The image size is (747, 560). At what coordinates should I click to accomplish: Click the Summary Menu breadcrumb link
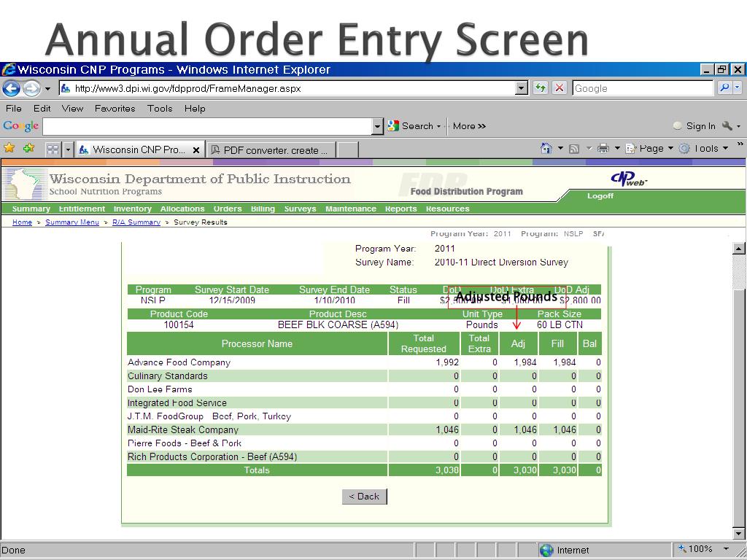point(72,222)
